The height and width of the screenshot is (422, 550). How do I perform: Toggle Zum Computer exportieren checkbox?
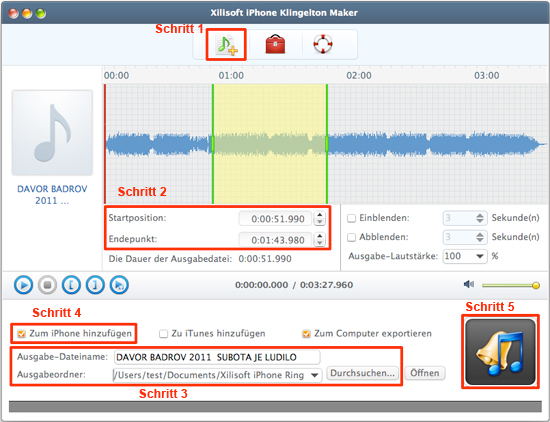click(306, 334)
